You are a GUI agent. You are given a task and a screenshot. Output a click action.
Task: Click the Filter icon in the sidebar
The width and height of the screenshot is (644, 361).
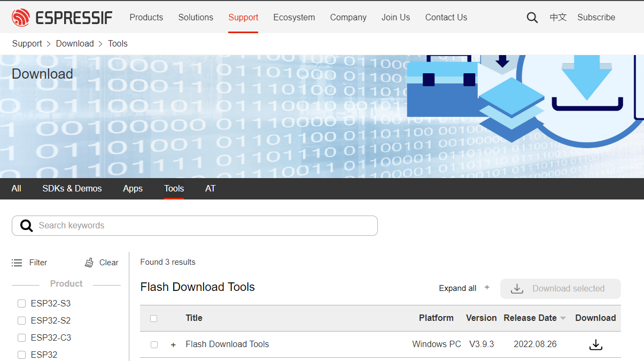[x=17, y=262]
